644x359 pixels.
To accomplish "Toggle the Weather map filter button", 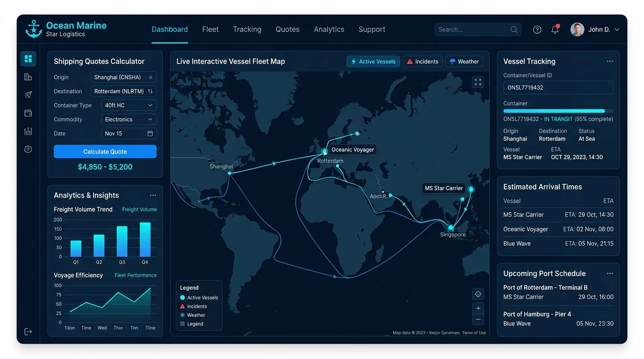I will pyautogui.click(x=464, y=61).
